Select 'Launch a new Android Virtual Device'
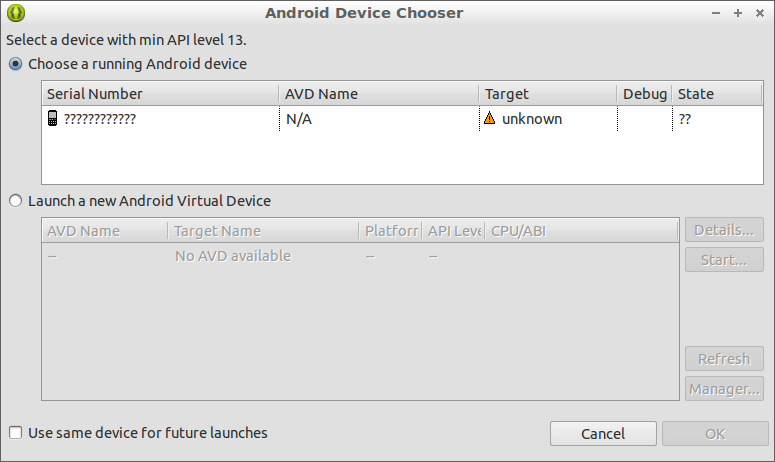The image size is (775, 462). (15, 201)
